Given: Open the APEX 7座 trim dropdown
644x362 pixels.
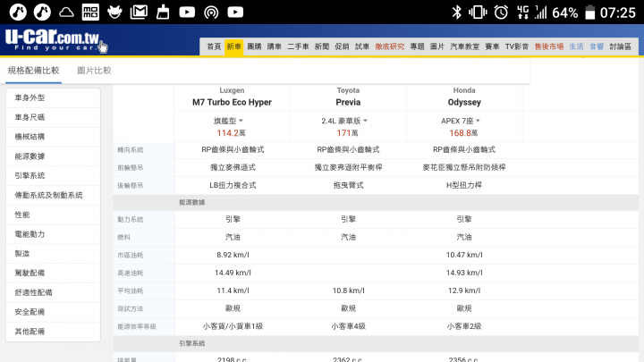Looking at the screenshot, I should click(461, 121).
